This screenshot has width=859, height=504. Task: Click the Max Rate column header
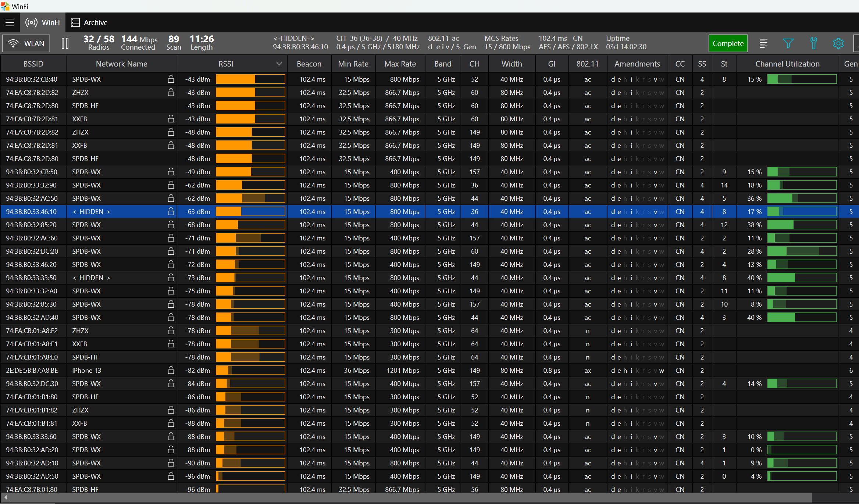pyautogui.click(x=400, y=64)
